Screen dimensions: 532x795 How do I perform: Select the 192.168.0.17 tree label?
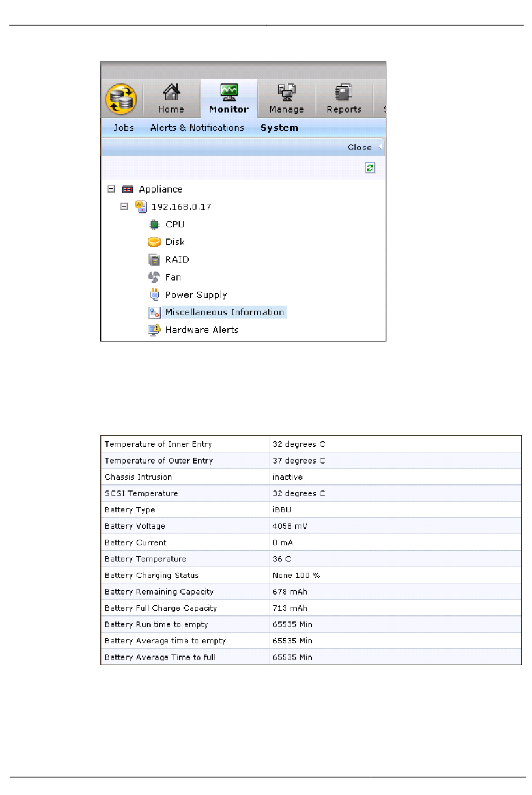181,207
